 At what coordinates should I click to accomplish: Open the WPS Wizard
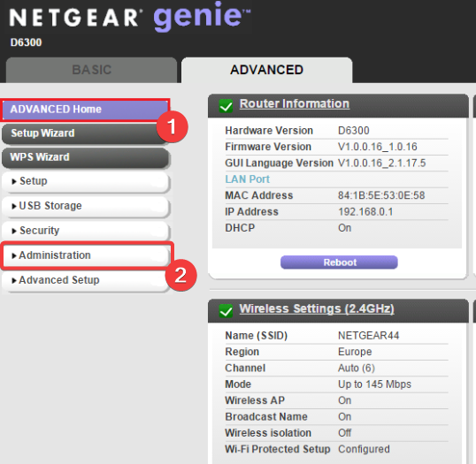[x=85, y=157]
